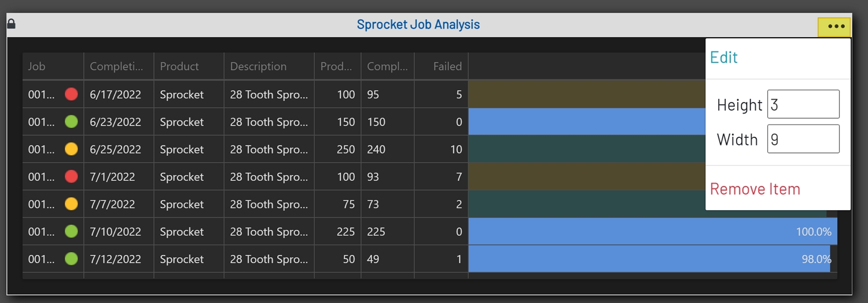Click the yellow status dot for 6/25/2022 job
Screen dimensions: 868x303
pyautogui.click(x=71, y=149)
